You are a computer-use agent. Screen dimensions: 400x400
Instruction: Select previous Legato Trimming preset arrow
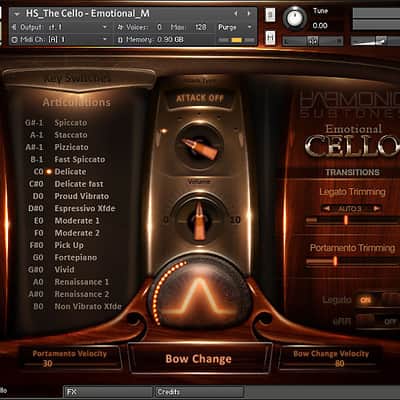(x=327, y=208)
